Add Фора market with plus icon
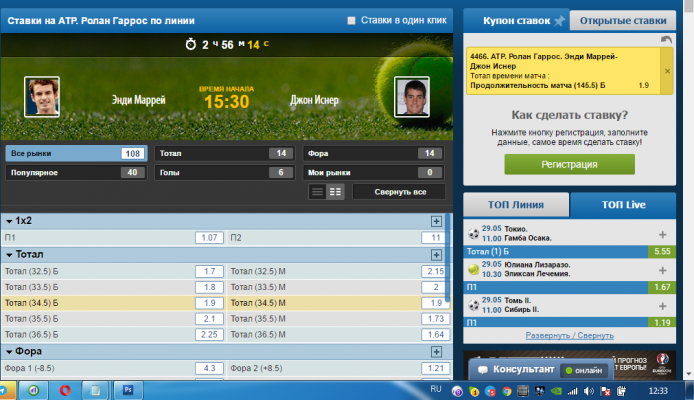 click(436, 352)
